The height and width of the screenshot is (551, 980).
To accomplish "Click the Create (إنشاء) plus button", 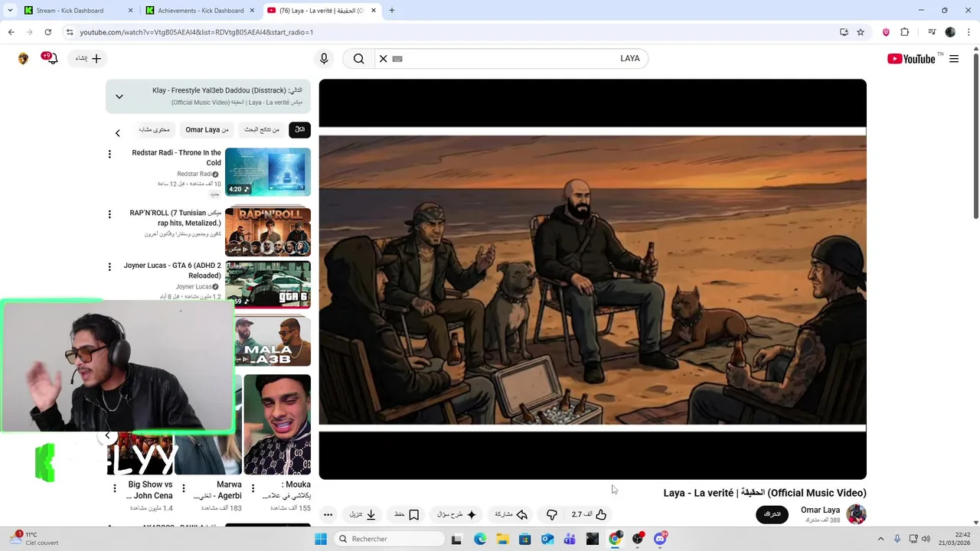I will 88,58.
